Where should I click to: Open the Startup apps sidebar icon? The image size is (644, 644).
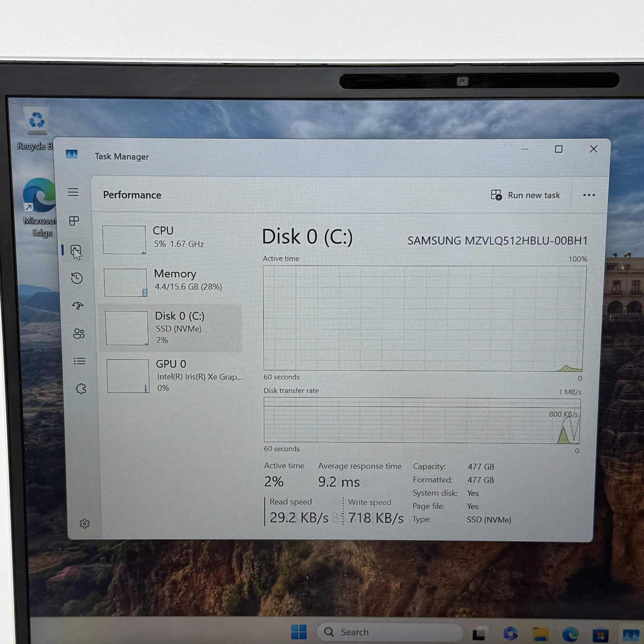pos(78,305)
